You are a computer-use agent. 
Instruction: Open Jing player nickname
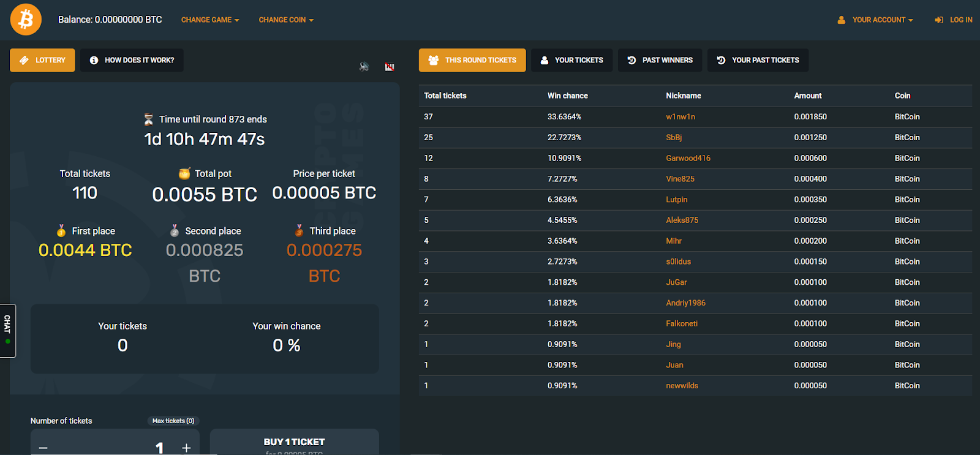(673, 345)
